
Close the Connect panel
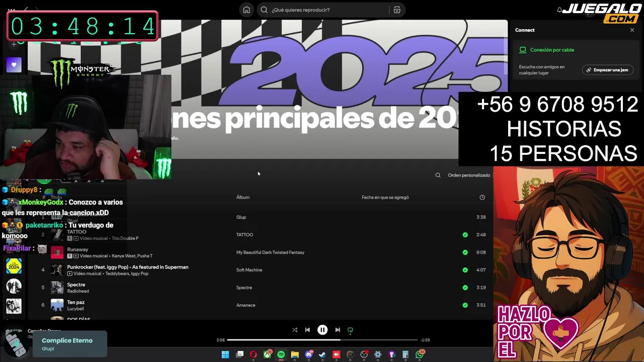(x=632, y=30)
